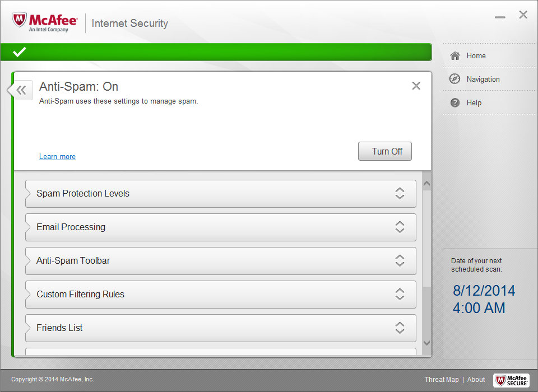Open the Threat Map link
Viewport: 538px width, 392px height.
pyautogui.click(x=442, y=379)
